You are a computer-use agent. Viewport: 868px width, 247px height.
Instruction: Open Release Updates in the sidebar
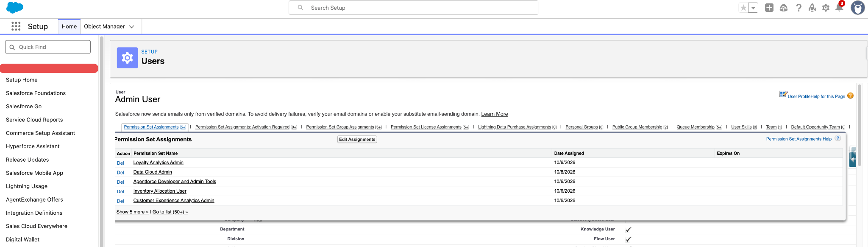click(x=28, y=160)
